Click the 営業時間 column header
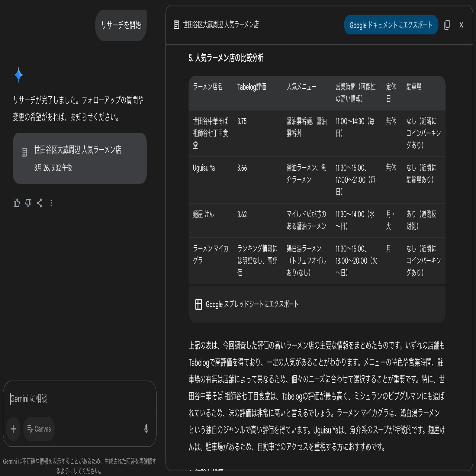The width and height of the screenshot is (476, 476). click(x=355, y=93)
